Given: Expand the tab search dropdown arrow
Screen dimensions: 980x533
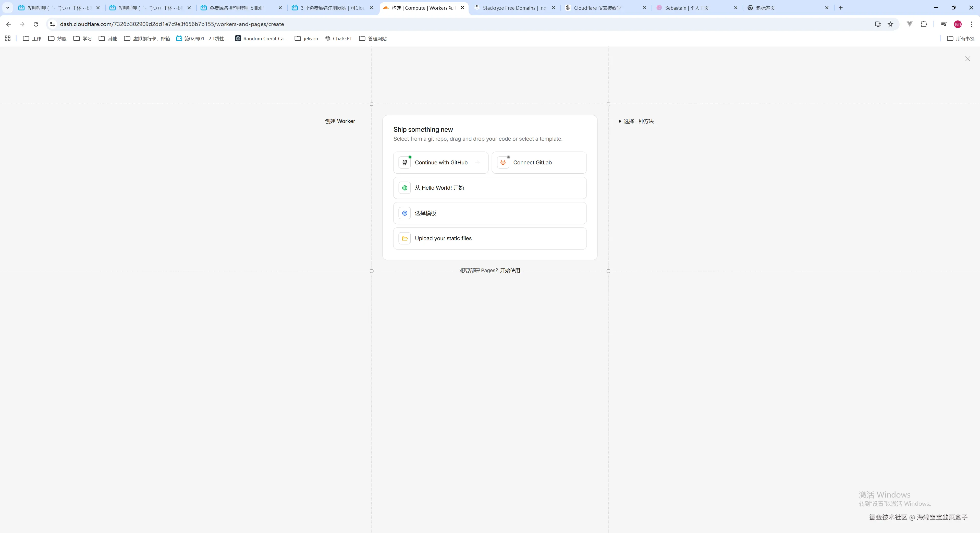Looking at the screenshot, I should point(7,8).
